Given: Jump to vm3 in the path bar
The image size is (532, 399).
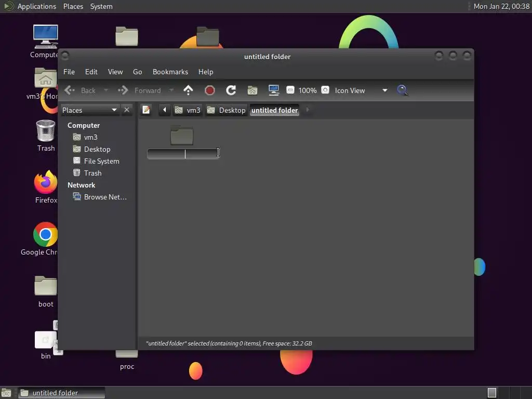Looking at the screenshot, I should tap(188, 110).
